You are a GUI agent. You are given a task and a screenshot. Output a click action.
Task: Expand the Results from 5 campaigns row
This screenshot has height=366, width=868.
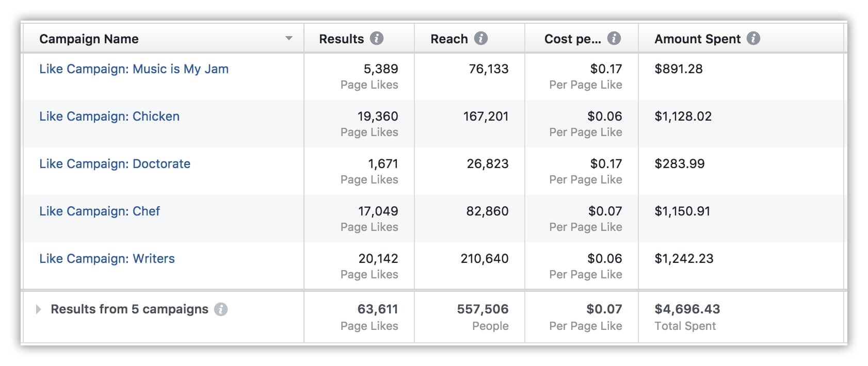click(x=38, y=309)
